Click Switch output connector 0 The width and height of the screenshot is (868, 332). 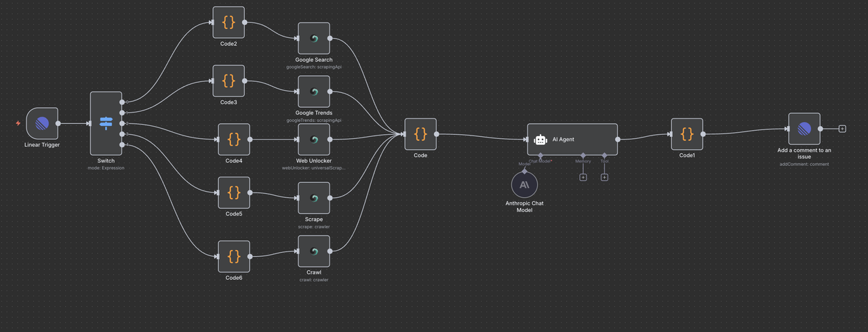[122, 102]
